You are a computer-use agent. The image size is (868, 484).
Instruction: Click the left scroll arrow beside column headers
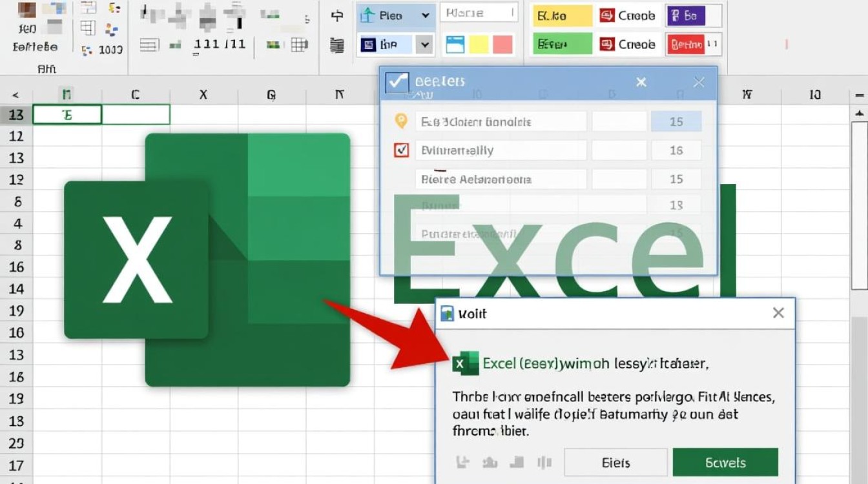tap(16, 95)
